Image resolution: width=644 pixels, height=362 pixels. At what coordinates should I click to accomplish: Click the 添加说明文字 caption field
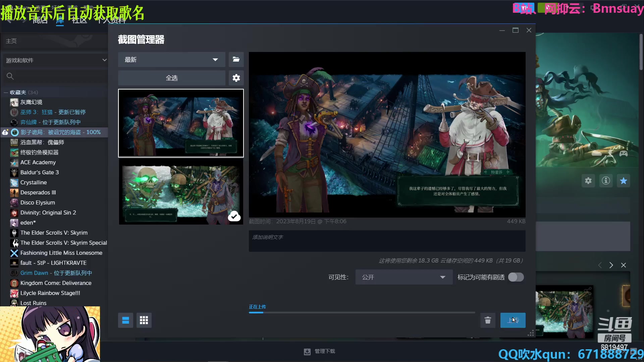[x=387, y=241]
